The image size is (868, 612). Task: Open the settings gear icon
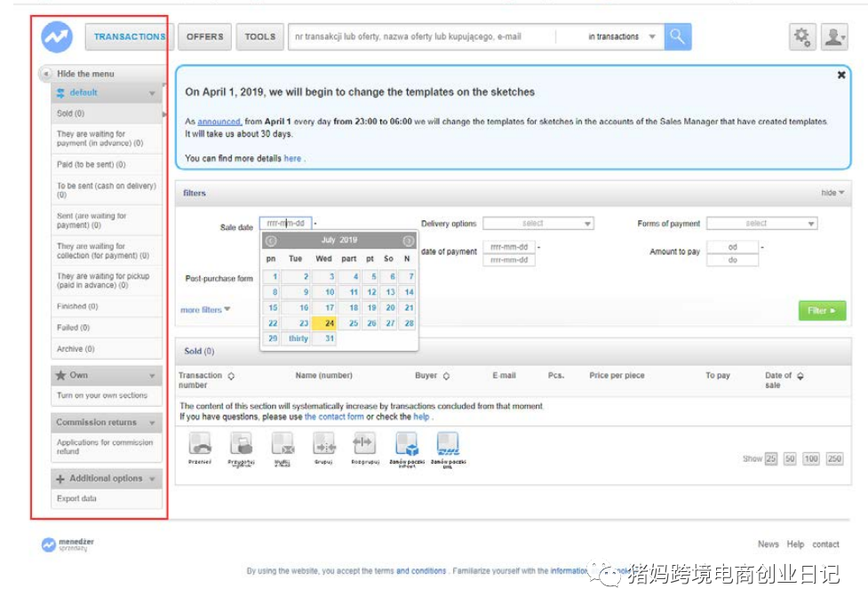pyautogui.click(x=801, y=36)
